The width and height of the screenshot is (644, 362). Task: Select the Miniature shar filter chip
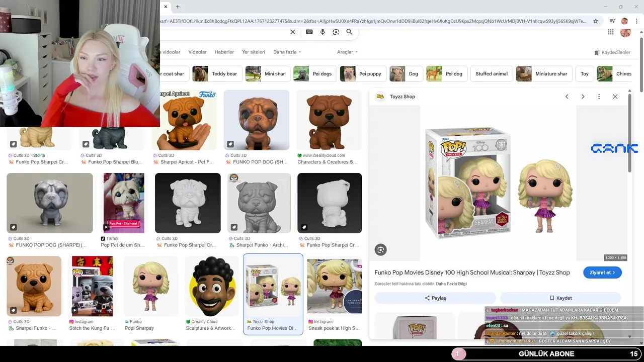544,74
